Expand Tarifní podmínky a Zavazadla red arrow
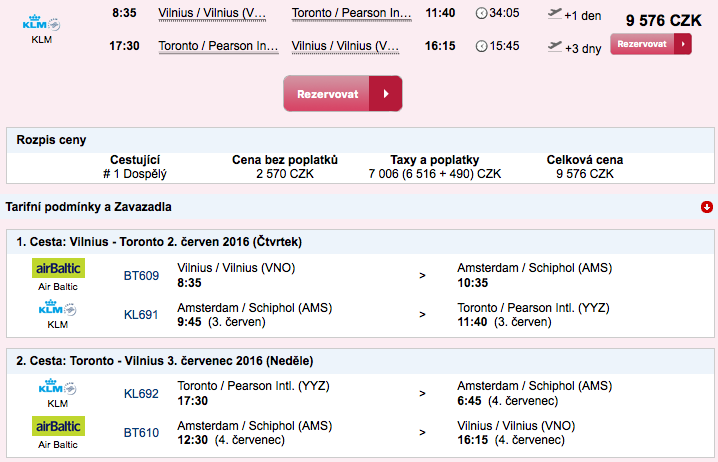718x462 pixels. tap(707, 207)
